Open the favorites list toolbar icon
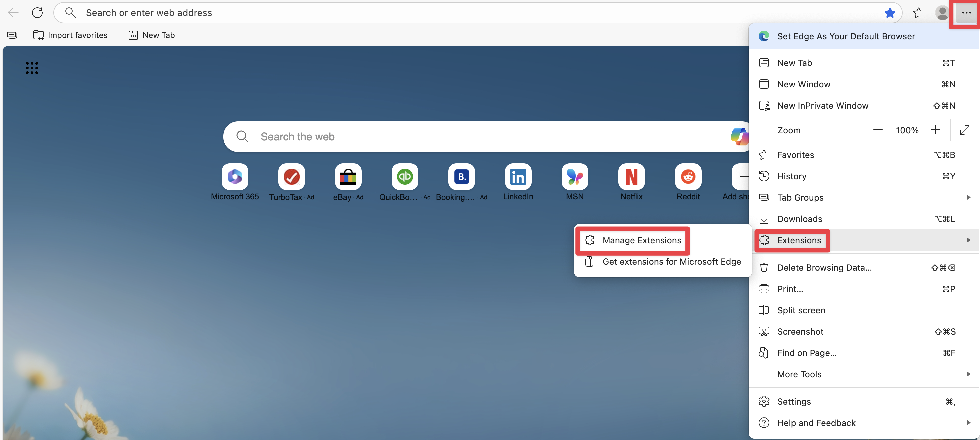The width and height of the screenshot is (980, 440). coord(918,13)
